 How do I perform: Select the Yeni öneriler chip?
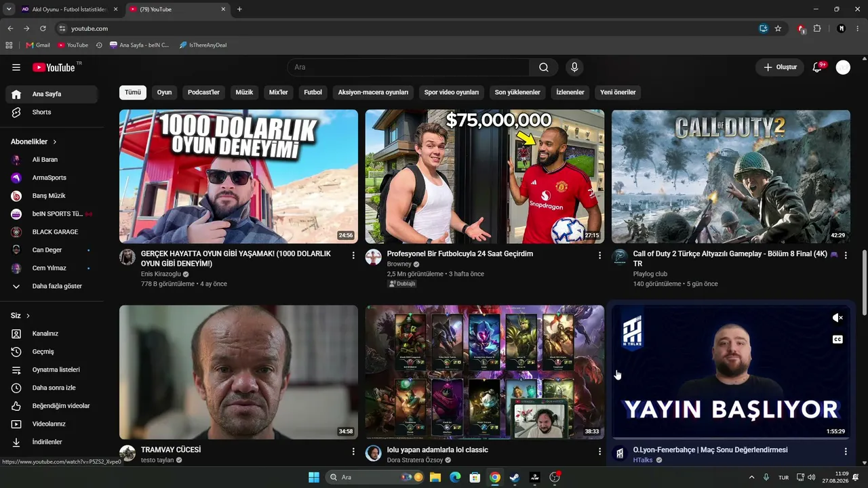click(x=618, y=92)
